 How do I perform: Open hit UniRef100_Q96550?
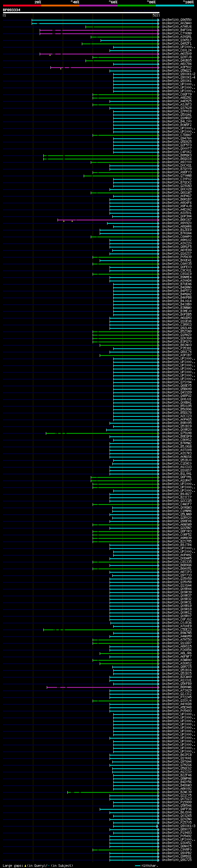coord(176,20)
